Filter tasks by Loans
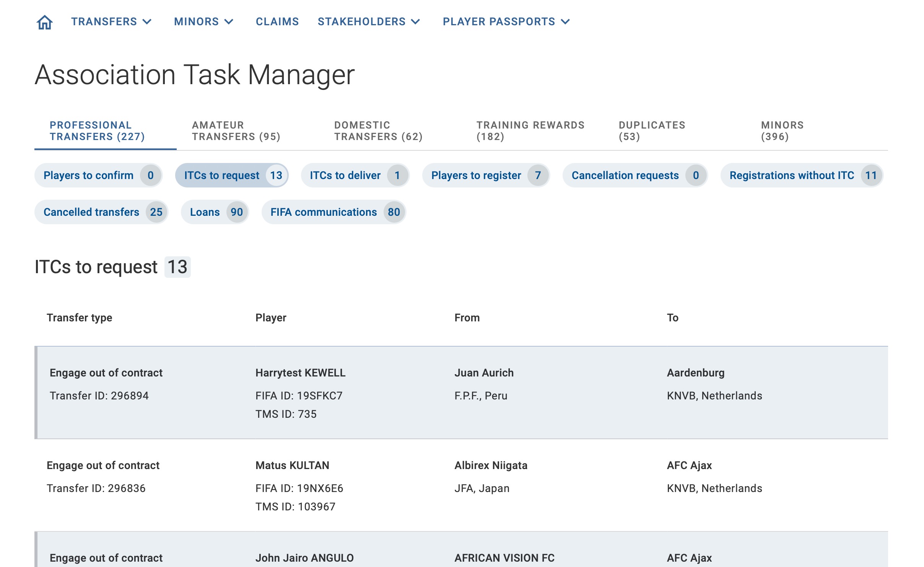Screen dimensions: 924x567 pos(215,212)
